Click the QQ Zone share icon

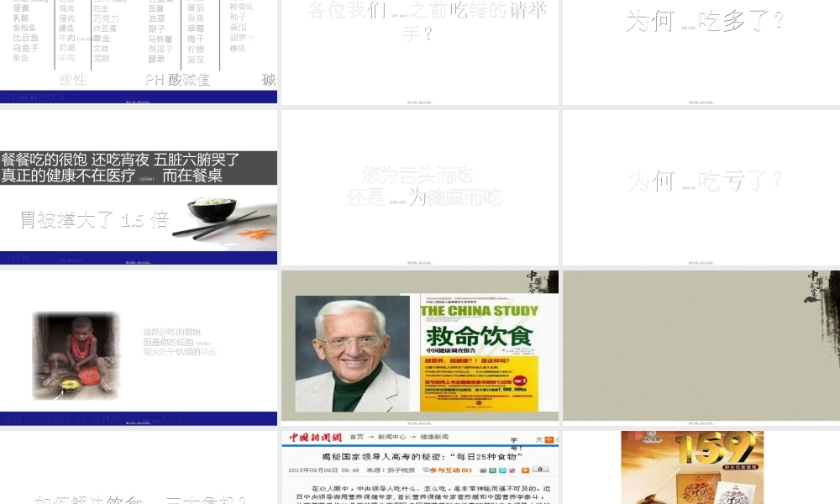(x=492, y=470)
